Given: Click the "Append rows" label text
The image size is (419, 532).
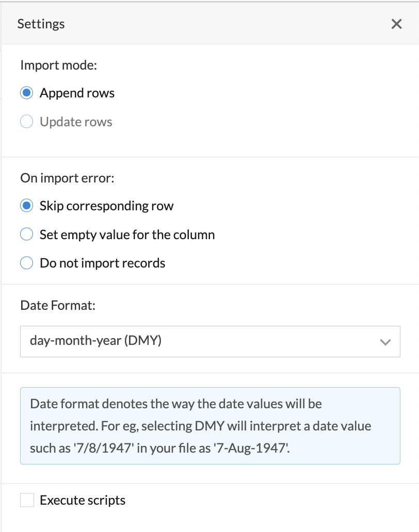Looking at the screenshot, I should click(77, 93).
